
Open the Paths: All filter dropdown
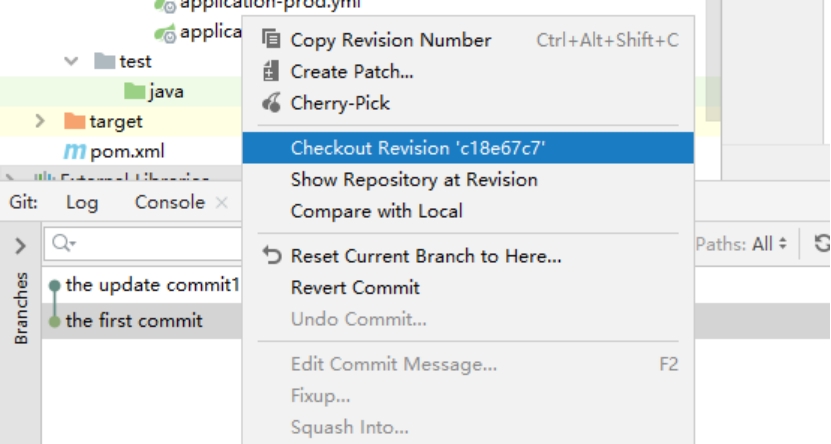click(x=741, y=244)
